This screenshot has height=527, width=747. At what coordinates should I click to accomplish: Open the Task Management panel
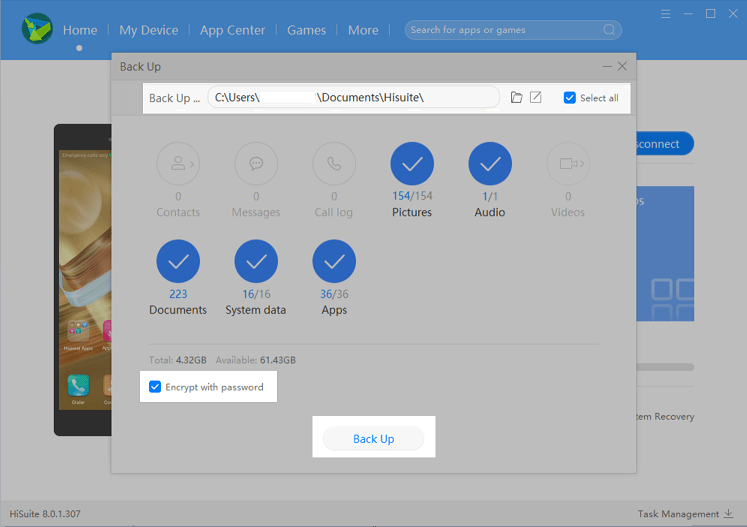685,514
